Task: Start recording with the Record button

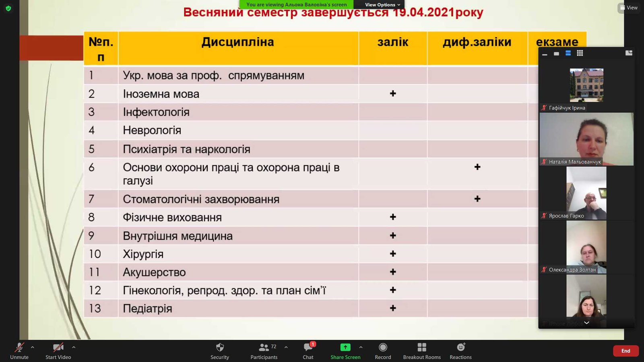Action: click(383, 348)
